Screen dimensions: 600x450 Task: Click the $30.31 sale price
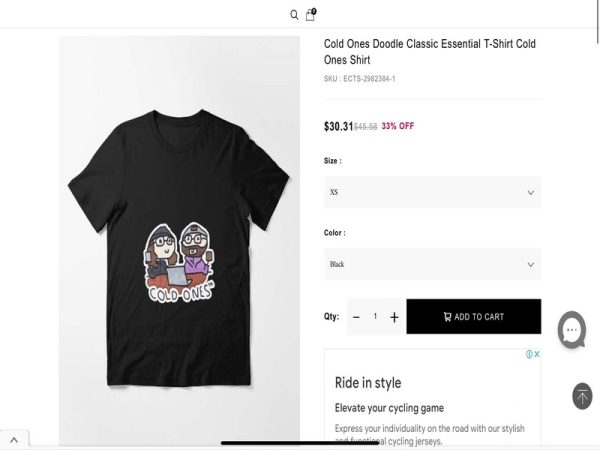pos(338,126)
